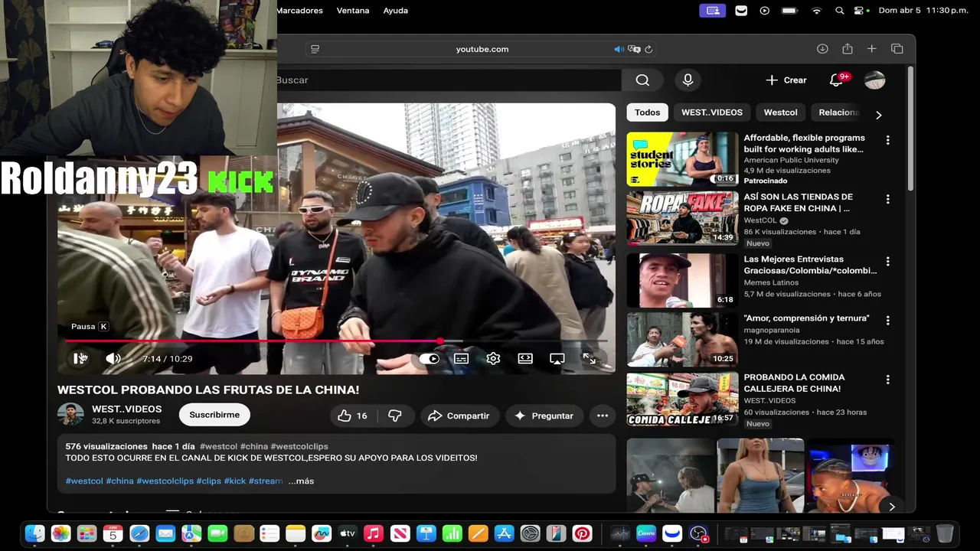Screen dimensions: 980x551
Task: Reload the page in Safari address bar
Action: tap(648, 49)
